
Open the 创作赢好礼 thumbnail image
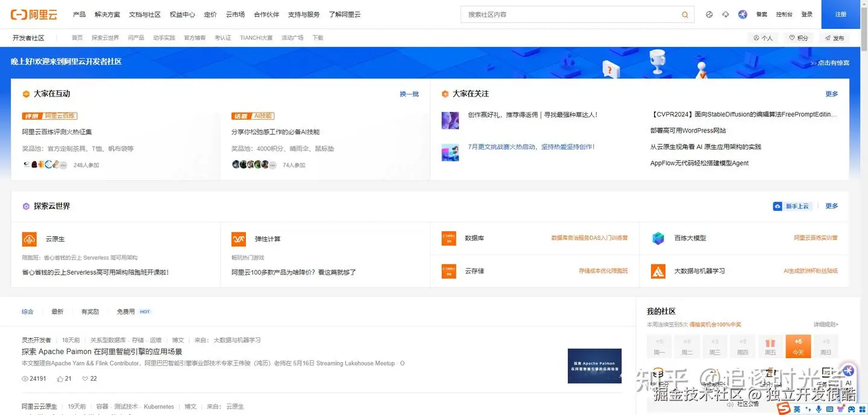coord(450,120)
